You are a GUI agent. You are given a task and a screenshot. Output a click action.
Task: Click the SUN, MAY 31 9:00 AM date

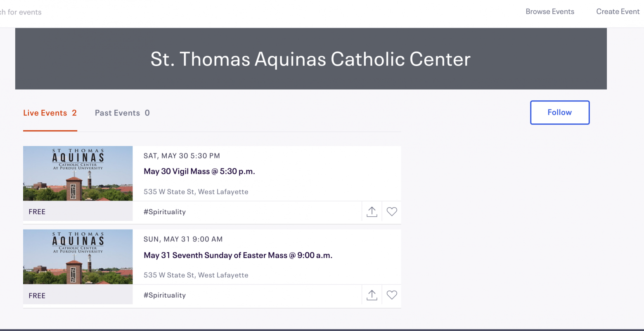point(183,239)
